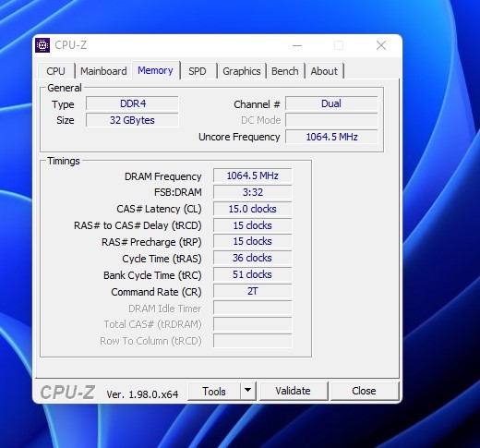This screenshot has width=480, height=448.
Task: Click the Bank Cycle Time value 51 clocks
Action: coord(253,274)
